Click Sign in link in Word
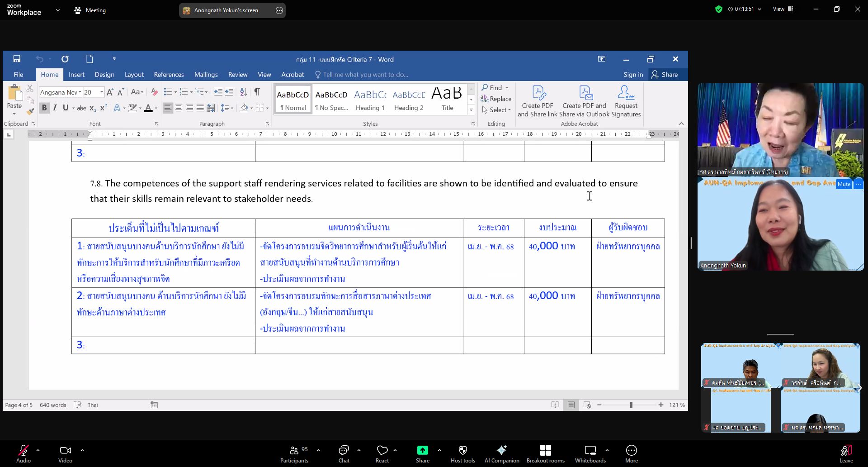The height and width of the screenshot is (467, 868). [633, 75]
